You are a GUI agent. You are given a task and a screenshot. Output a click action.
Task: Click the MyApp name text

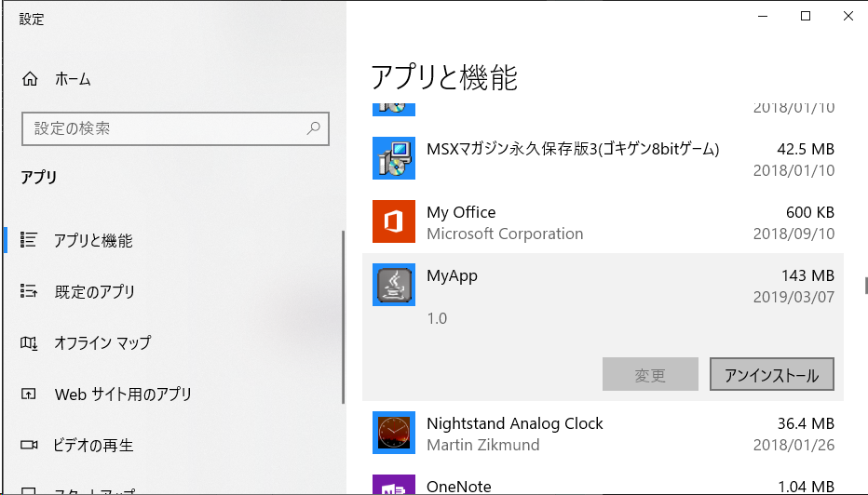(x=452, y=275)
